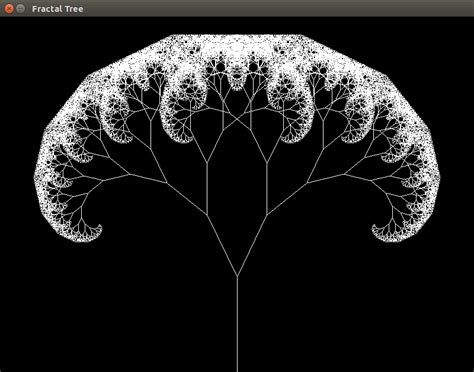Minimize the Fractal Tree window
This screenshot has height=372, width=474.
pos(21,9)
